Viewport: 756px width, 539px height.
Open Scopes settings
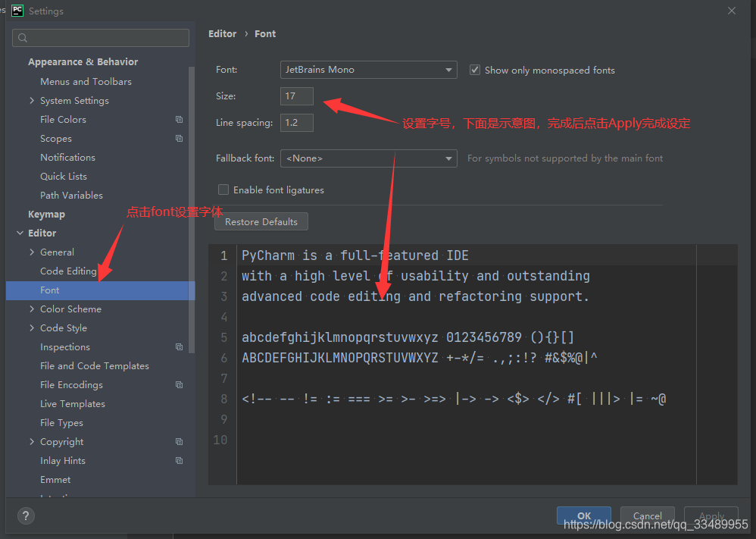(x=56, y=139)
